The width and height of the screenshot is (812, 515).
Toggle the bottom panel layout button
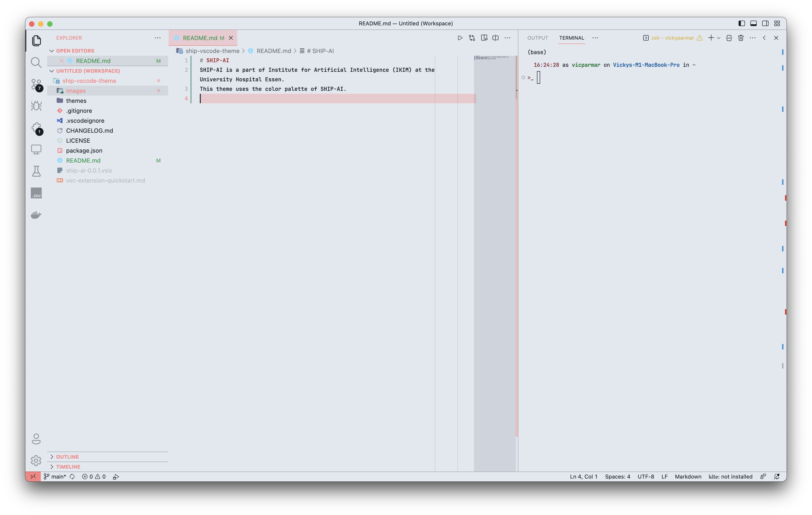[753, 23]
